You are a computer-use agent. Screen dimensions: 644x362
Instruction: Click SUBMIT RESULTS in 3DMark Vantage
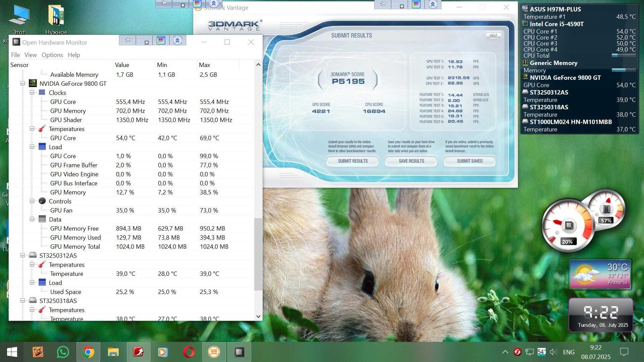point(353,161)
